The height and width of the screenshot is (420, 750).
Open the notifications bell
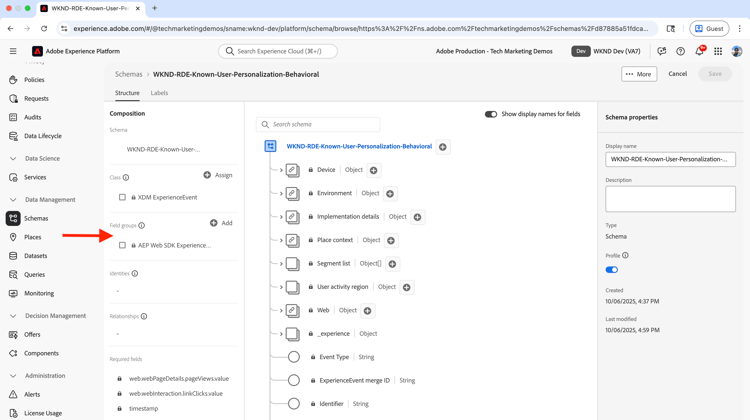[699, 51]
